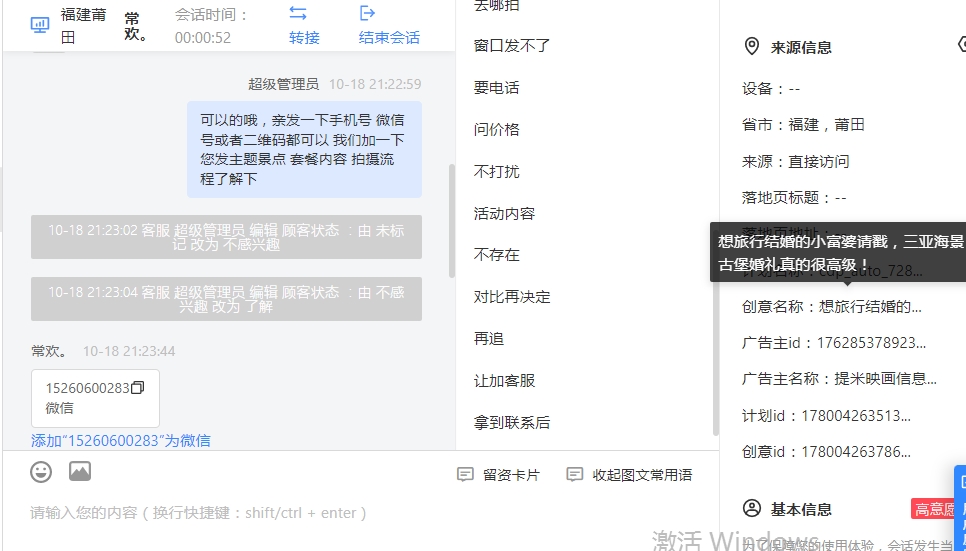Viewport: 966px width, 551px height.
Task: Click the 创意id：178004263786... row
Action: (826, 452)
